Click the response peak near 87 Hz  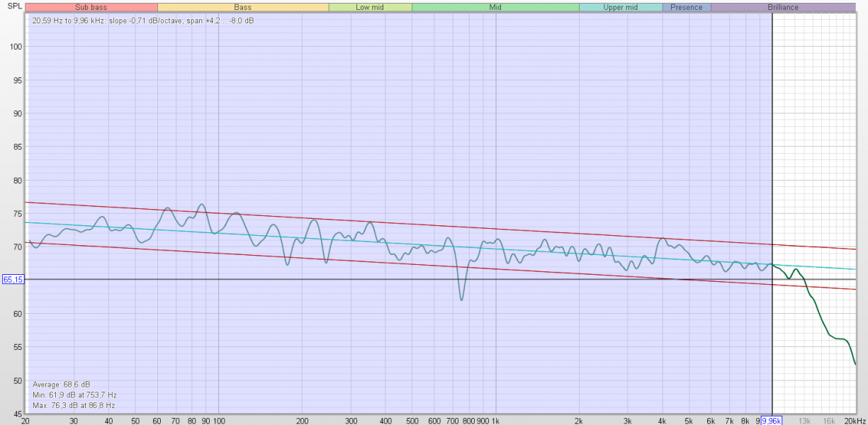(201, 205)
